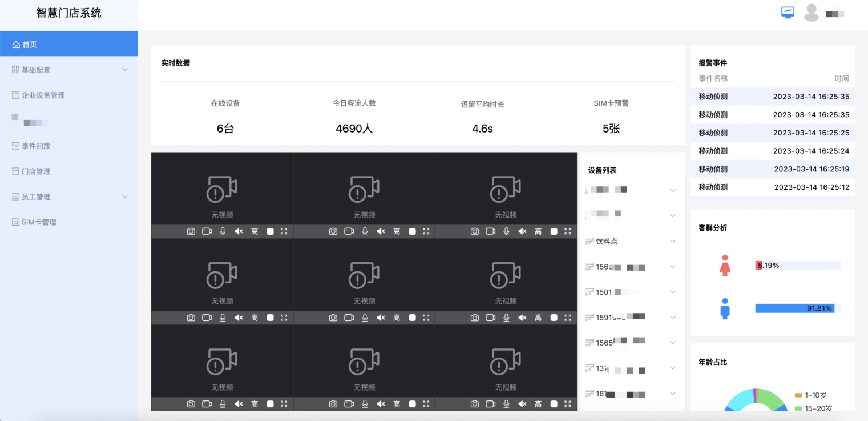Click the user avatar in the header
Screen dimensions: 868x421
812,13
